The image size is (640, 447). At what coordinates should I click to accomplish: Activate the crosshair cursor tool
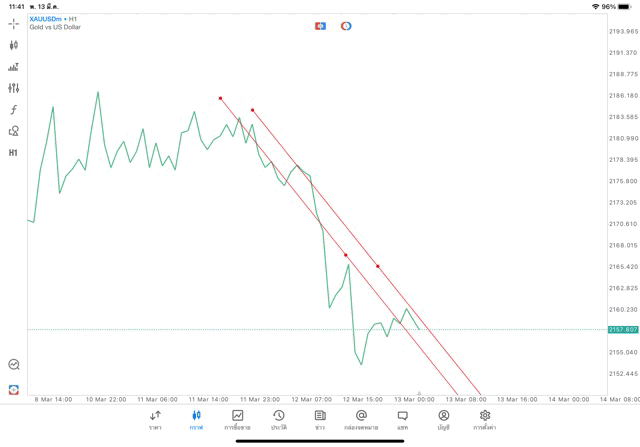[13, 24]
